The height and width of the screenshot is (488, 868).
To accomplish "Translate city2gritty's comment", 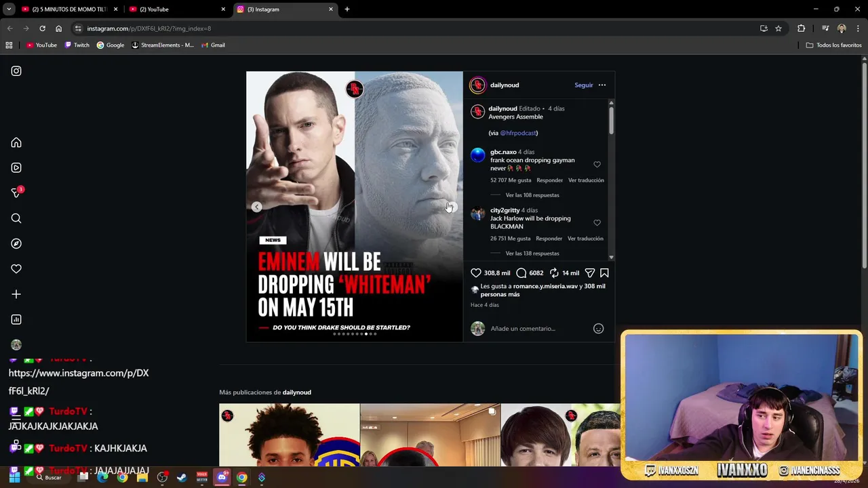I will [x=585, y=239].
